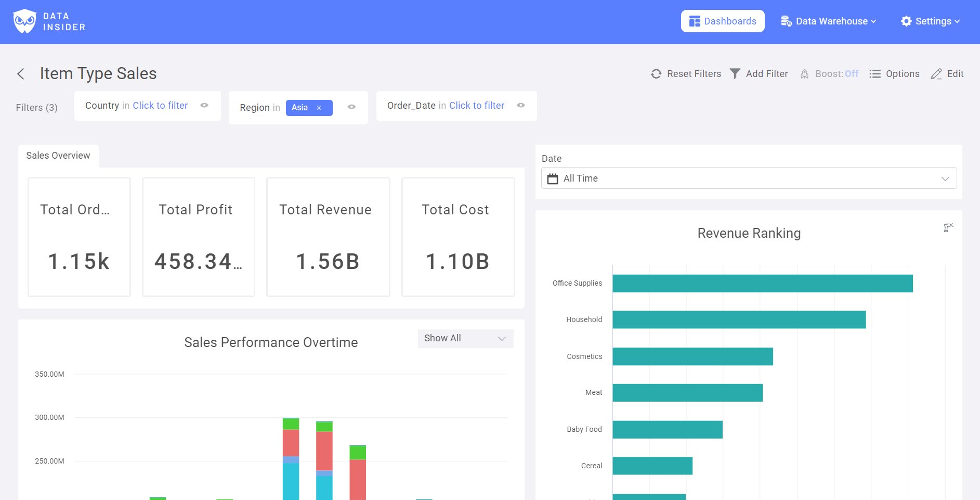Click the Data Insider owl logo
The height and width of the screenshot is (500, 980).
tap(24, 21)
